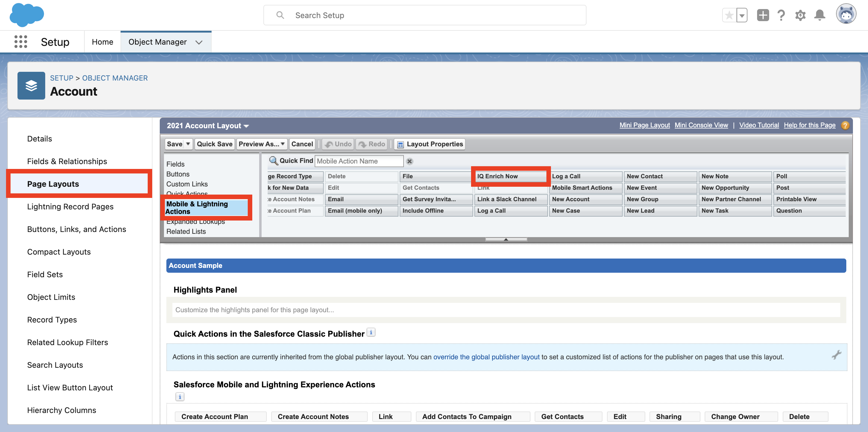Click the info icon beside Classic Publisher

pos(371,332)
